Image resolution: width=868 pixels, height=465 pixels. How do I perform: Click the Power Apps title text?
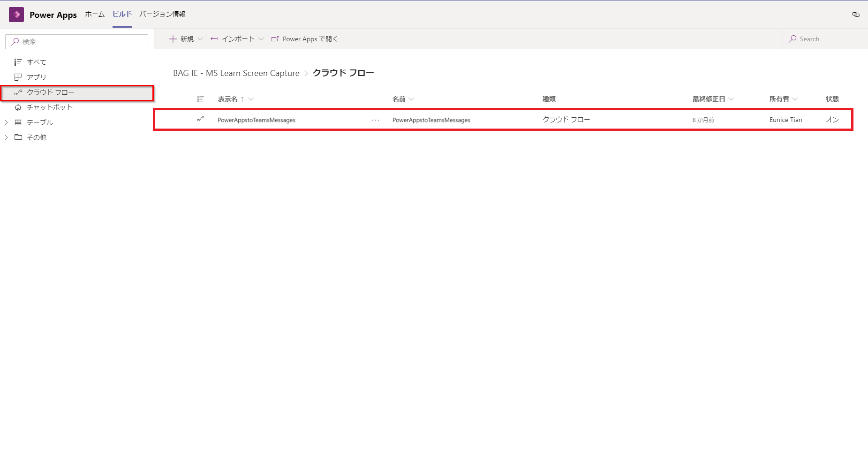click(53, 15)
